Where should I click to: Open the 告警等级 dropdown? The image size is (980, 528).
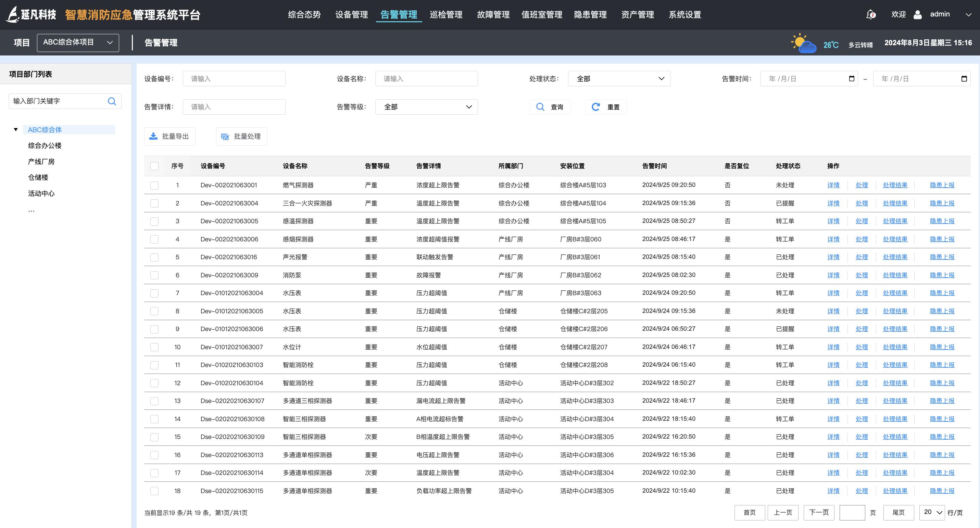[426, 107]
